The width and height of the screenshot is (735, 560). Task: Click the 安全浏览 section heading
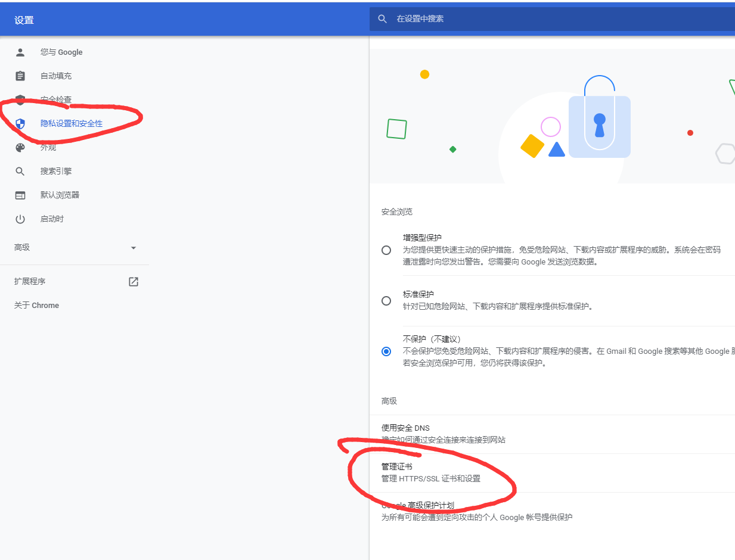397,212
